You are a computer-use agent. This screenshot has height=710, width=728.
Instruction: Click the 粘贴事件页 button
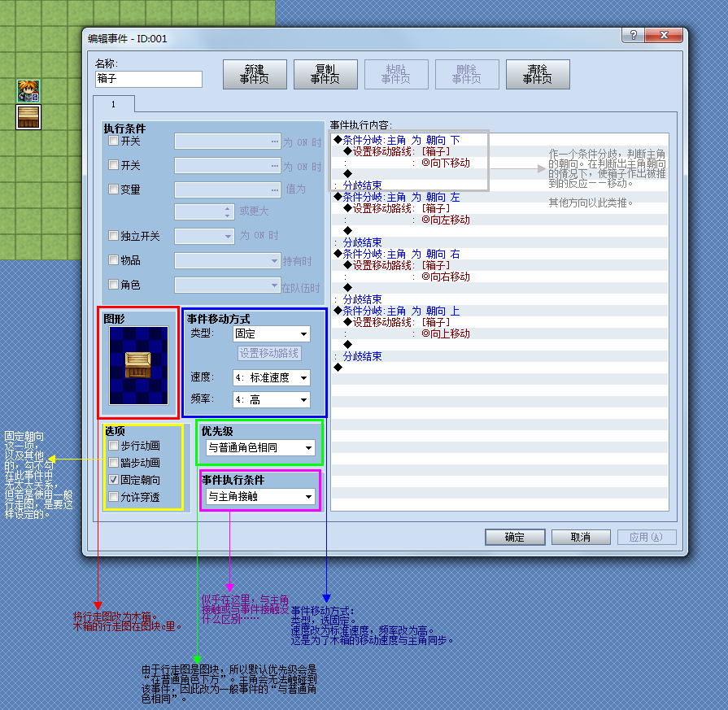396,74
